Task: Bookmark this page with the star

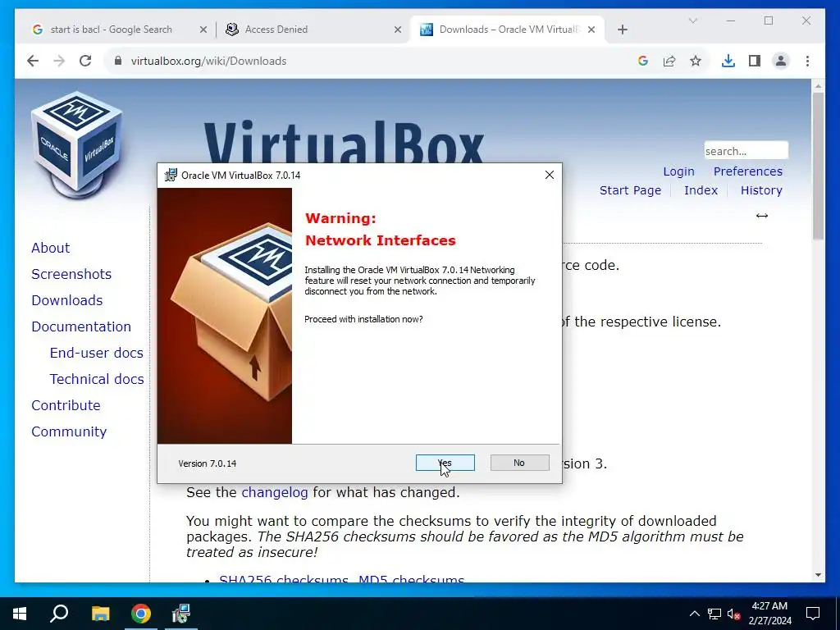Action: coord(696,61)
